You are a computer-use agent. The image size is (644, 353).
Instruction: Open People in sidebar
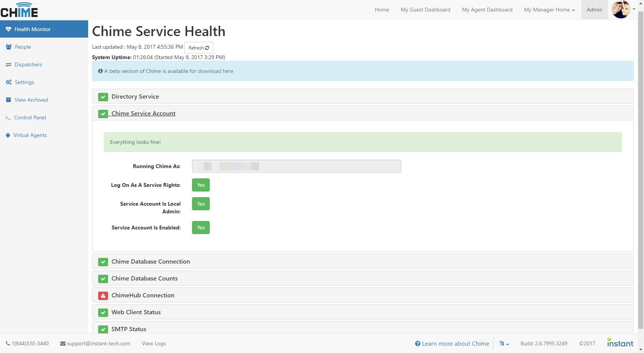pyautogui.click(x=44, y=47)
